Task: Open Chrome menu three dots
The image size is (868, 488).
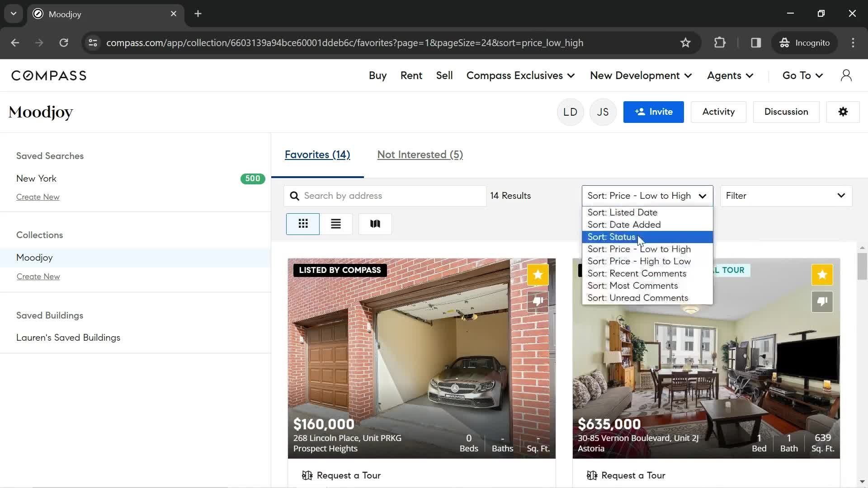Action: pos(853,42)
